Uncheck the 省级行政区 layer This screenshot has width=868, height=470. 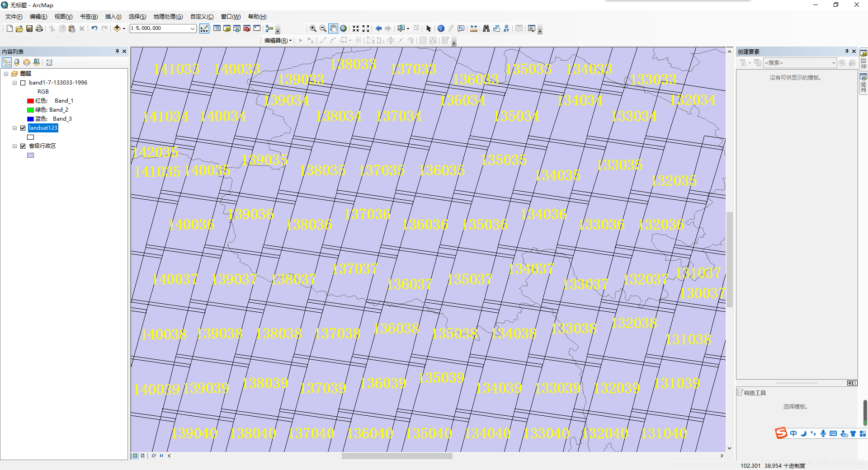23,146
